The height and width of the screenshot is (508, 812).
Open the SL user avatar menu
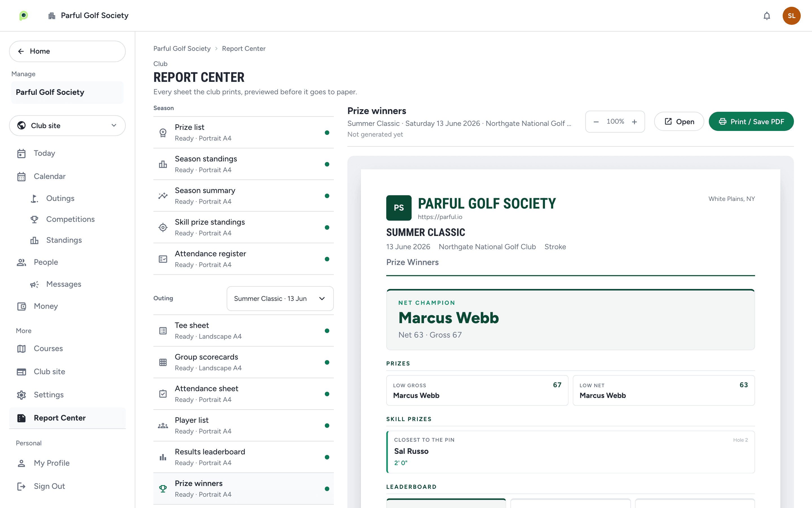point(791,16)
